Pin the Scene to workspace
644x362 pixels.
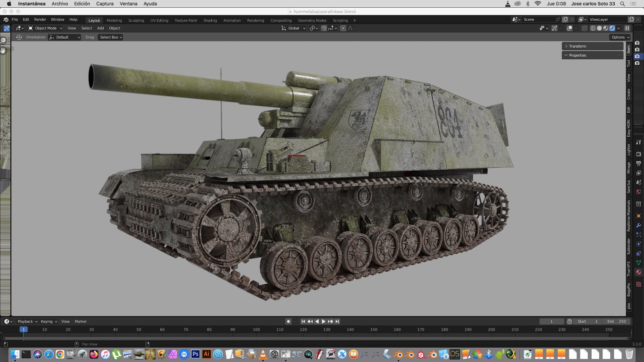click(557, 19)
